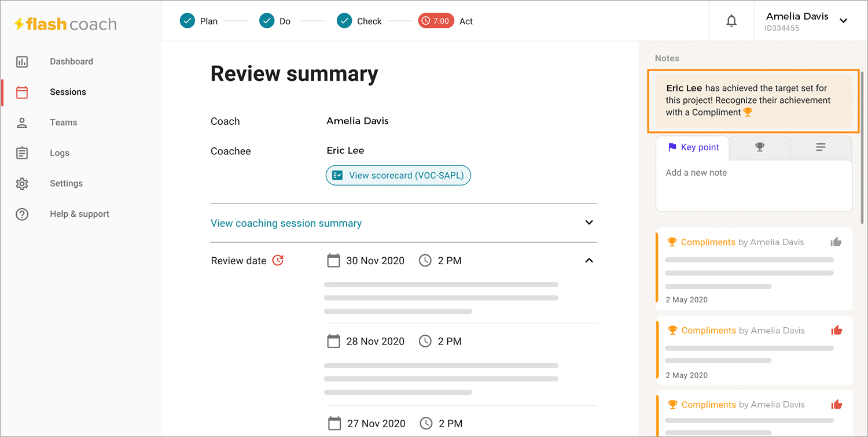Click the flash coach logo
The height and width of the screenshot is (437, 868).
point(65,24)
